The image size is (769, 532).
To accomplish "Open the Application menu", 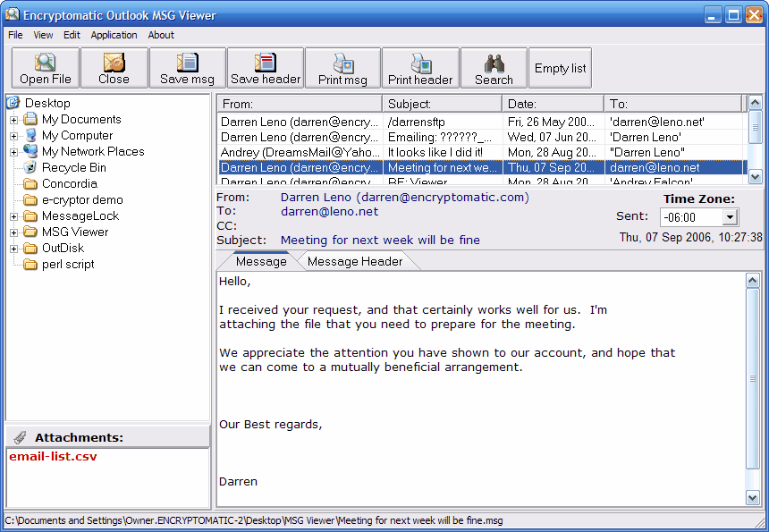I will [x=114, y=35].
